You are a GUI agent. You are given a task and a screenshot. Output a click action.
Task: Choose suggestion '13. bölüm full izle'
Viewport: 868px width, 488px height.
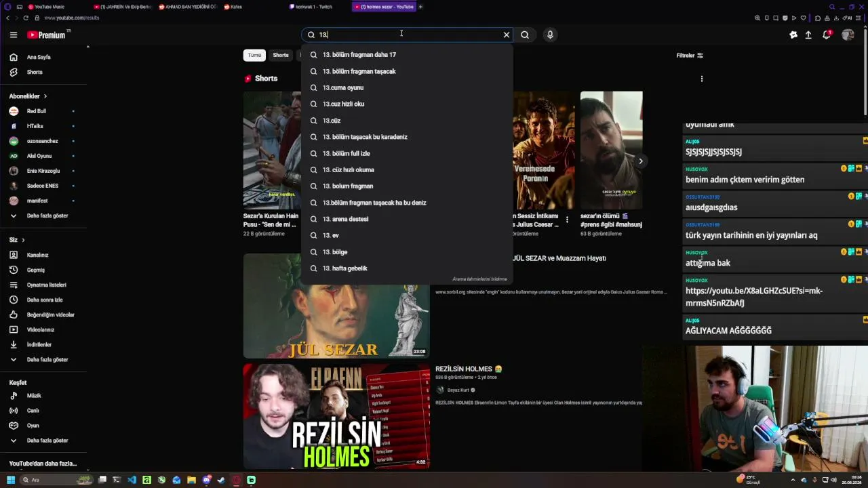408,153
